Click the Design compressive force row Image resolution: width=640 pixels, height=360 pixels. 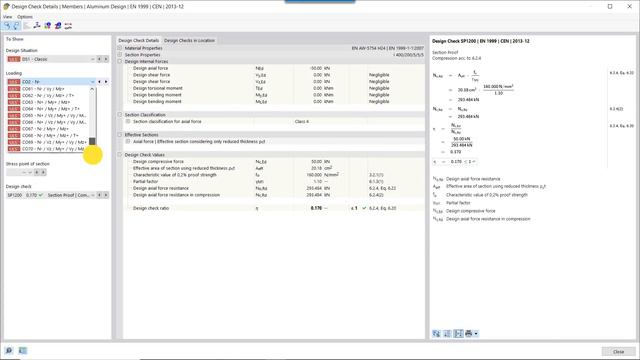274,162
